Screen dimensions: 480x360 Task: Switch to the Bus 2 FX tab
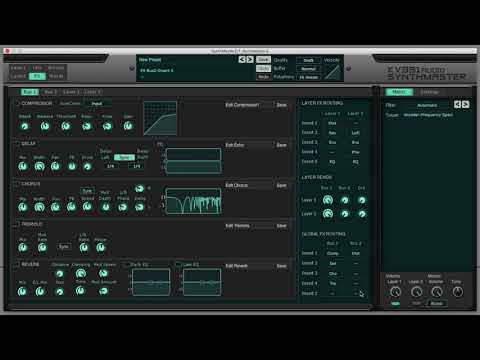point(50,92)
